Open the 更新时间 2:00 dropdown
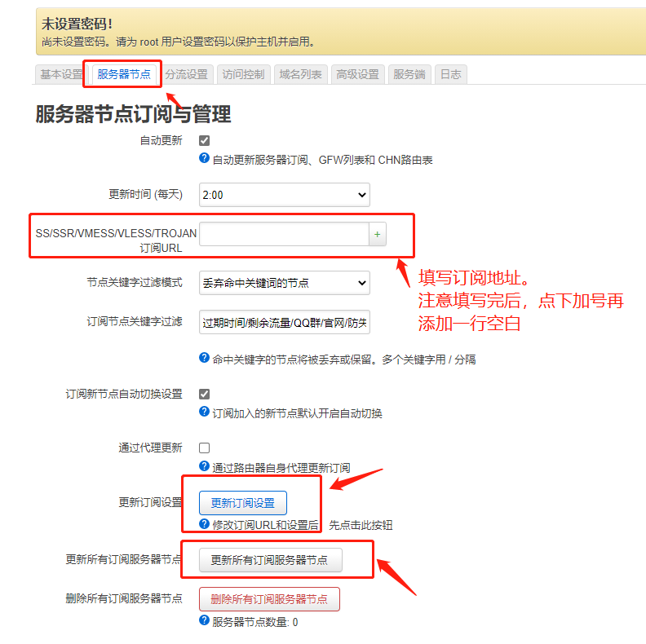 pos(285,195)
